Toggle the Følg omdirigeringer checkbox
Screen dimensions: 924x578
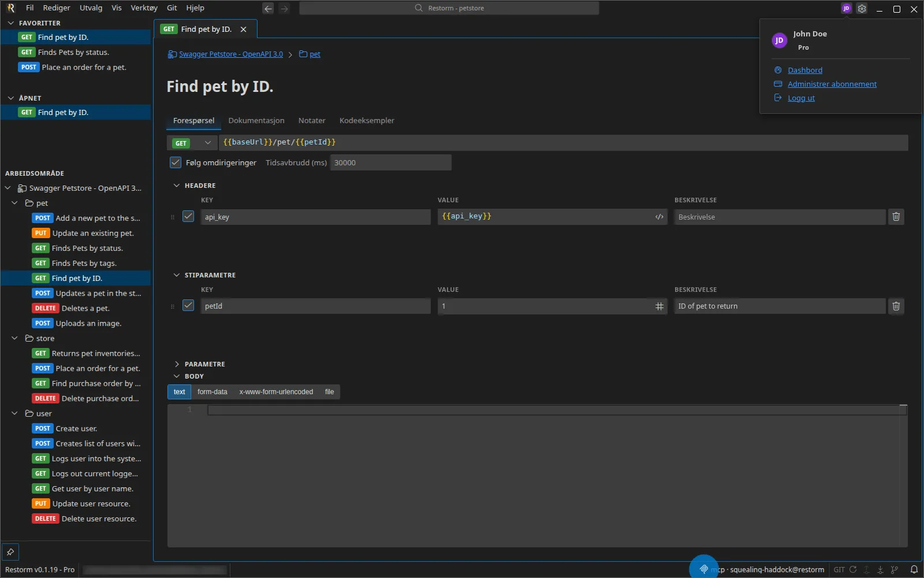pos(176,162)
